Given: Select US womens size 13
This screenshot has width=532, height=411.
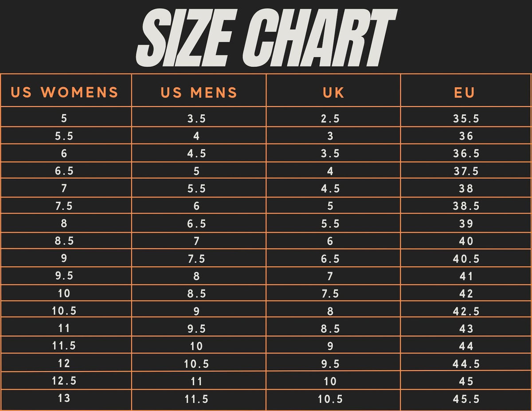Looking at the screenshot, I should 64,398.
